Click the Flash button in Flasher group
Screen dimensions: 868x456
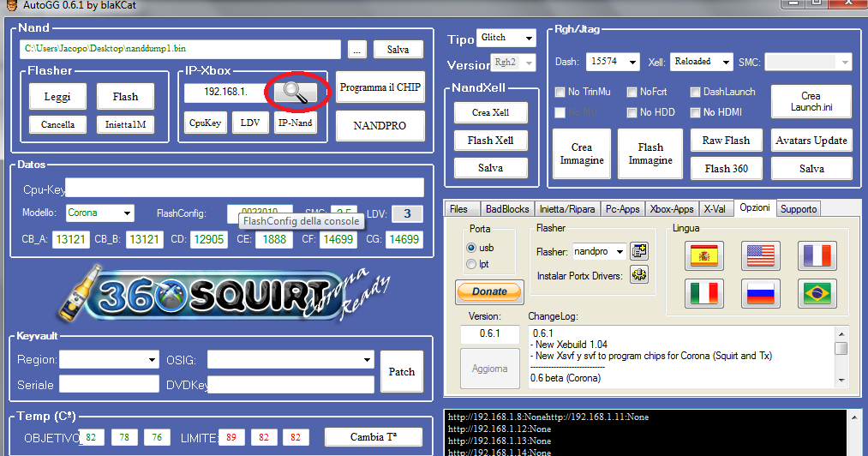coord(125,97)
